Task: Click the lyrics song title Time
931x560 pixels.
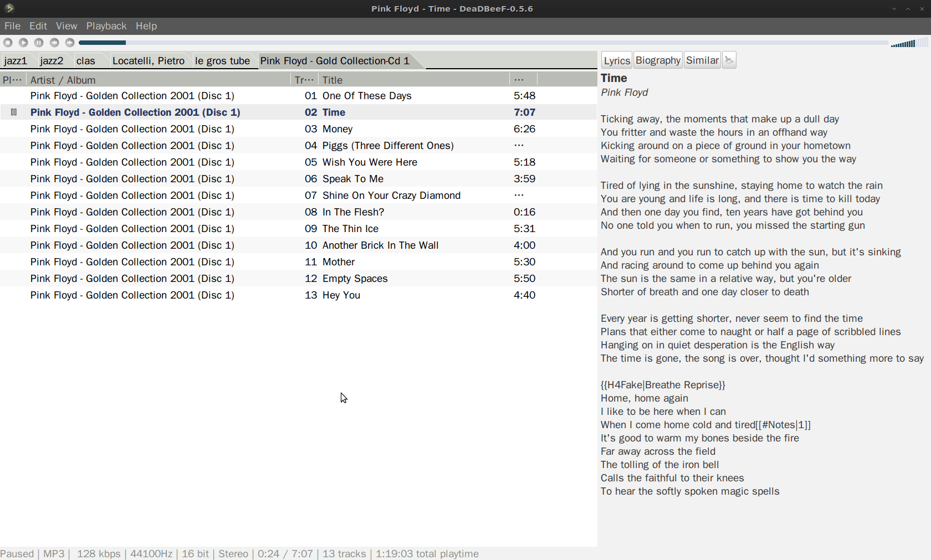Action: click(x=614, y=78)
